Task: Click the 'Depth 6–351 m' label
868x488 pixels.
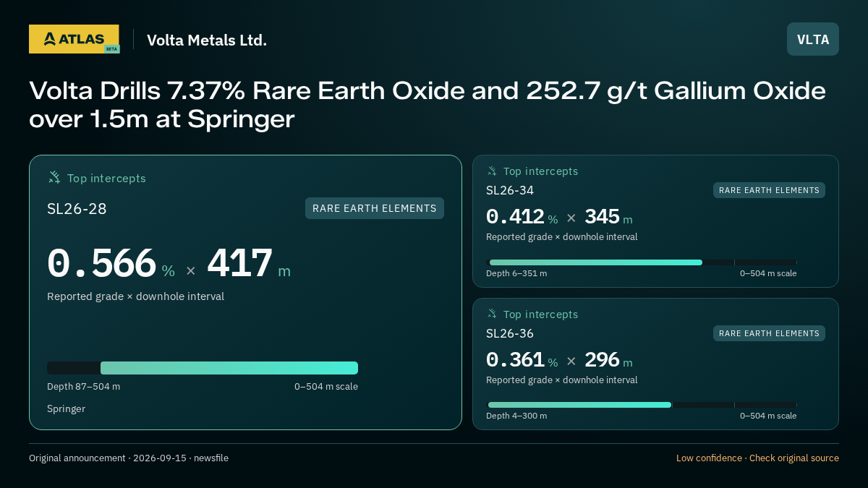Action: (516, 273)
